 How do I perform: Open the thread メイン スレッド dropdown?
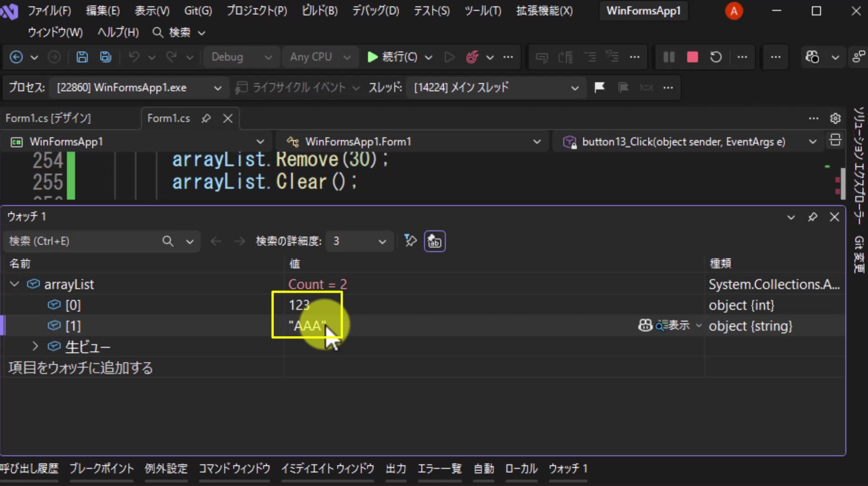495,88
